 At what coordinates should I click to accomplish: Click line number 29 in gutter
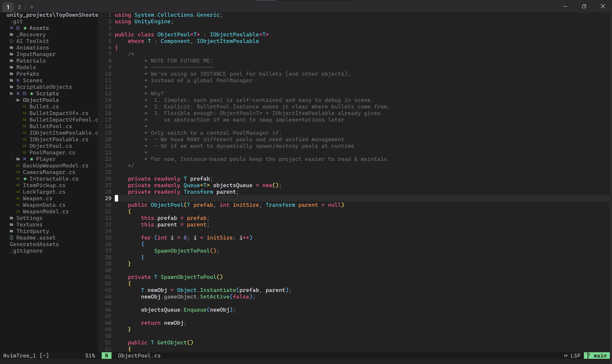(108, 199)
